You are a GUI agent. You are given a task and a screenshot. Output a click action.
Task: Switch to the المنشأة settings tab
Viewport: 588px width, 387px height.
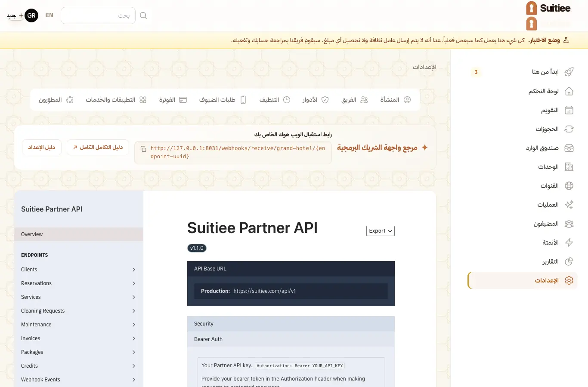(395, 100)
